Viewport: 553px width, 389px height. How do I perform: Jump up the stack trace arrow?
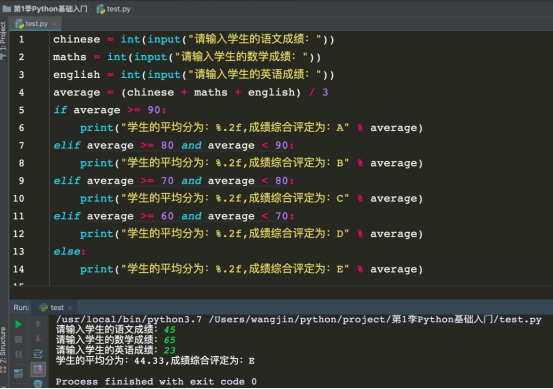point(38,324)
